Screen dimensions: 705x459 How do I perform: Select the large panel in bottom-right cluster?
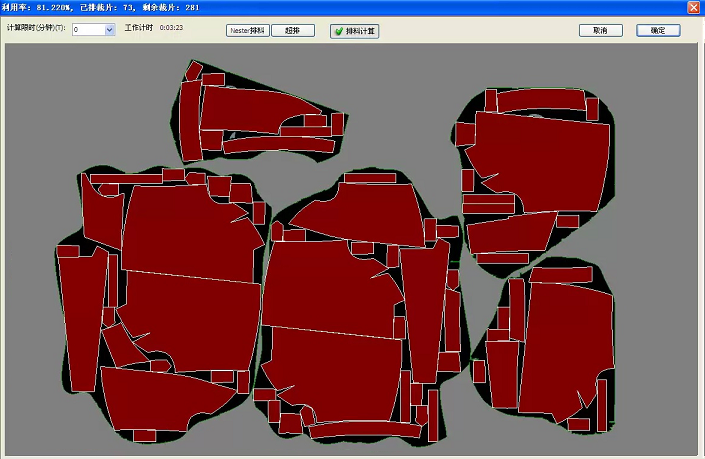(565, 345)
